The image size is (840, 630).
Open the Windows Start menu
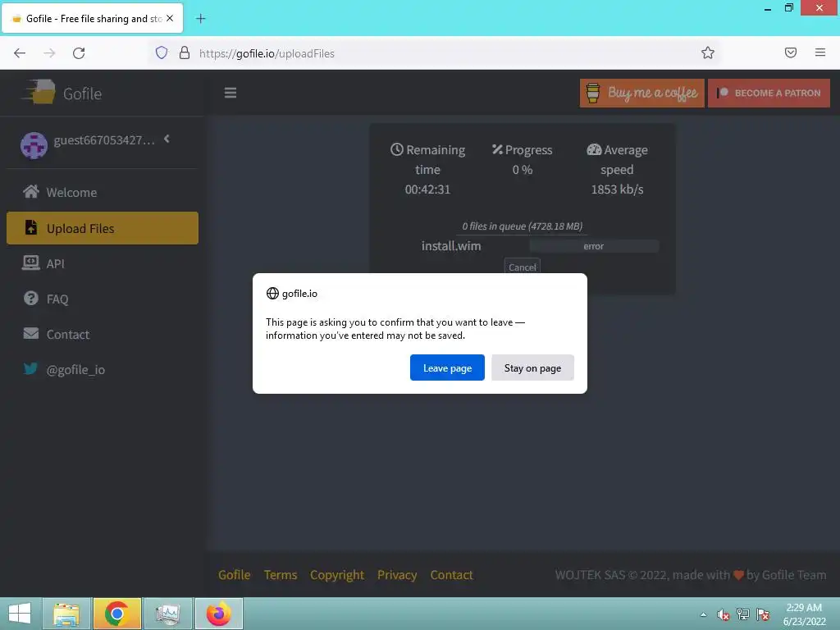(x=20, y=614)
